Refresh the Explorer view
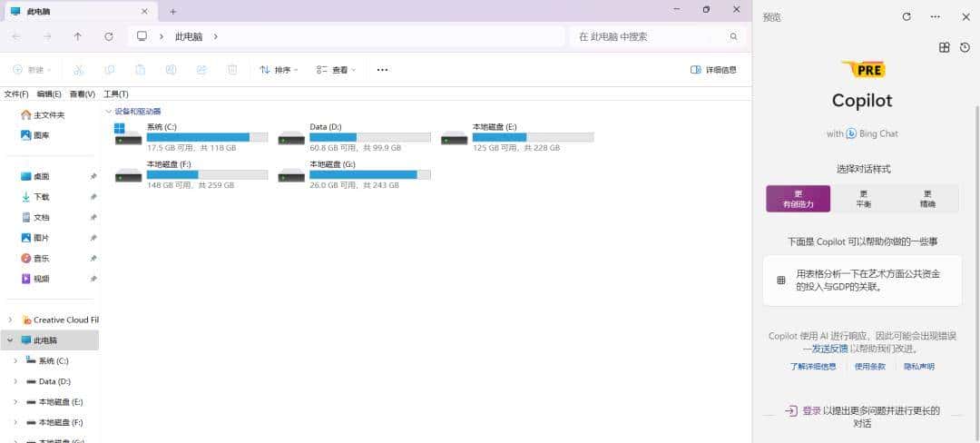980x443 pixels. (x=109, y=37)
